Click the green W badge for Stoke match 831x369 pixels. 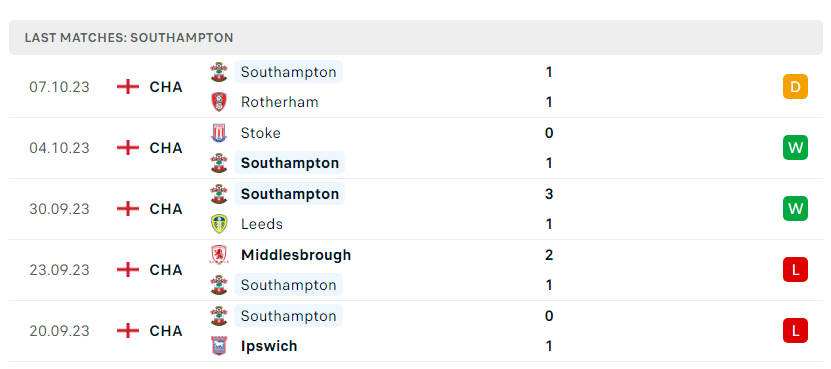[795, 147]
